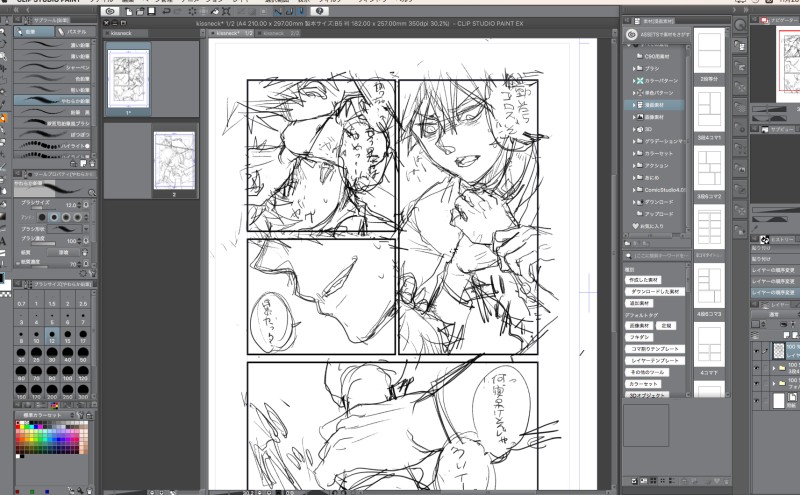Select the 8 brush size preset
This screenshot has width=800, height=495.
21,336
